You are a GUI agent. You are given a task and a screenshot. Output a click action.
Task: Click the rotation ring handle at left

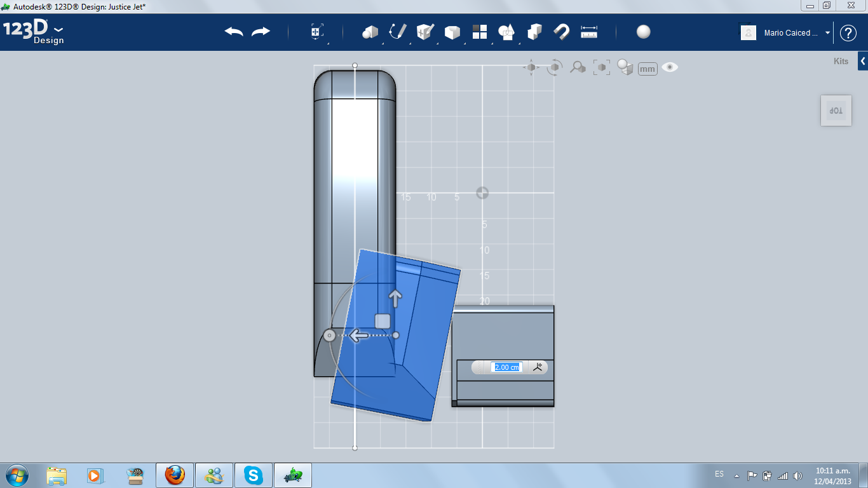point(329,335)
